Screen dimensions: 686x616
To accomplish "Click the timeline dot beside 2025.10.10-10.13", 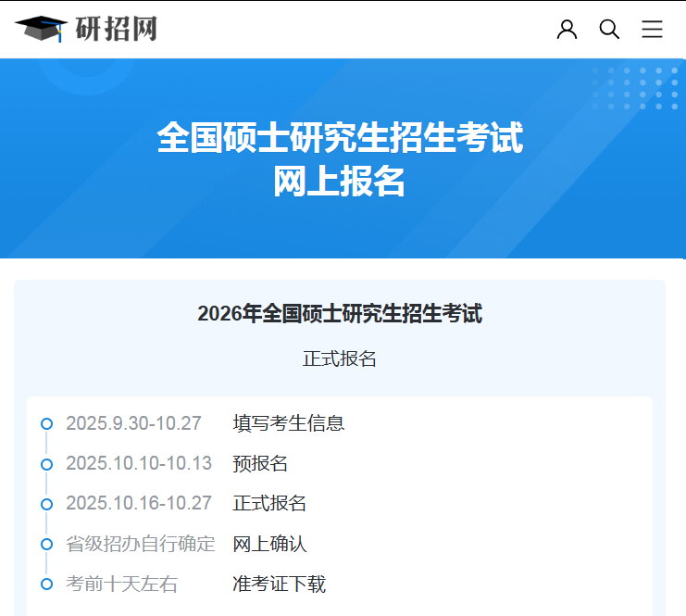I will [x=46, y=464].
